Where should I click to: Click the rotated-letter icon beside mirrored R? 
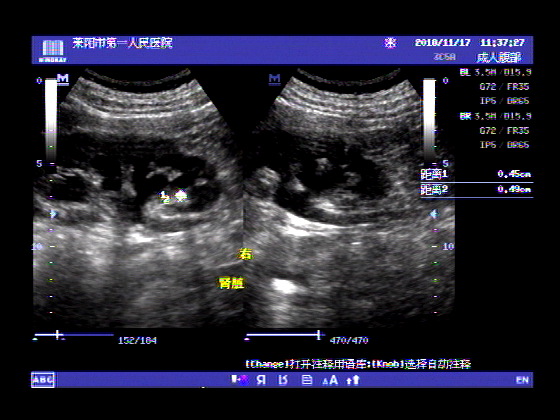pyautogui.click(x=283, y=380)
